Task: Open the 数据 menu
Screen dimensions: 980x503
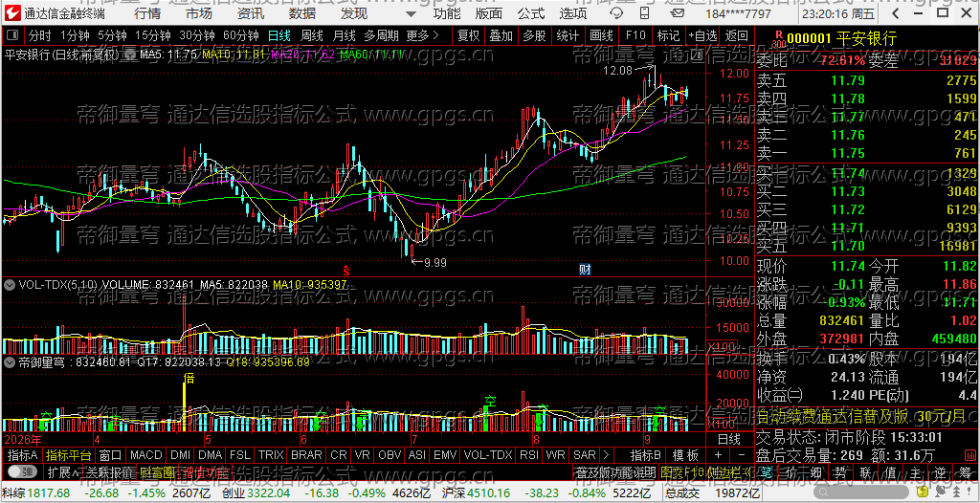Action: (302, 13)
